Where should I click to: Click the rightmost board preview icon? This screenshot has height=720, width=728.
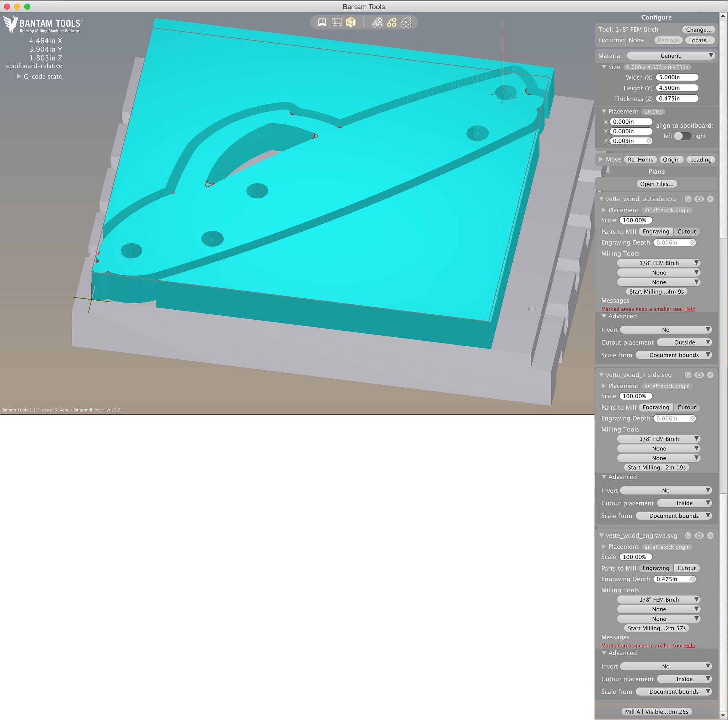pyautogui.click(x=406, y=23)
